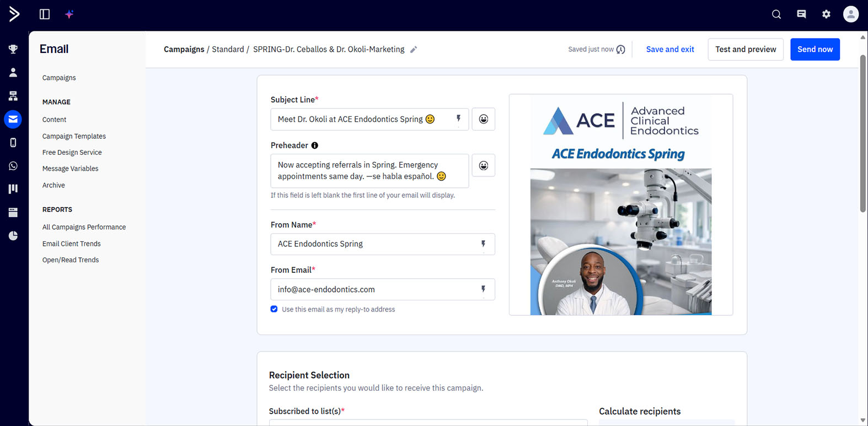Click the Standard breadcrumb
This screenshot has height=426, width=868.
[x=228, y=50]
